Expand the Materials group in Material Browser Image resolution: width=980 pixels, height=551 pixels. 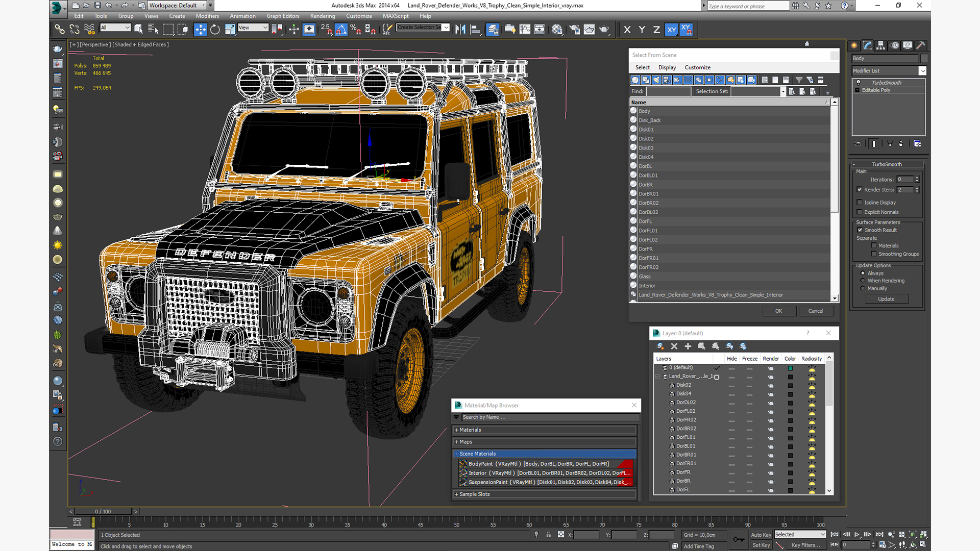click(x=544, y=430)
